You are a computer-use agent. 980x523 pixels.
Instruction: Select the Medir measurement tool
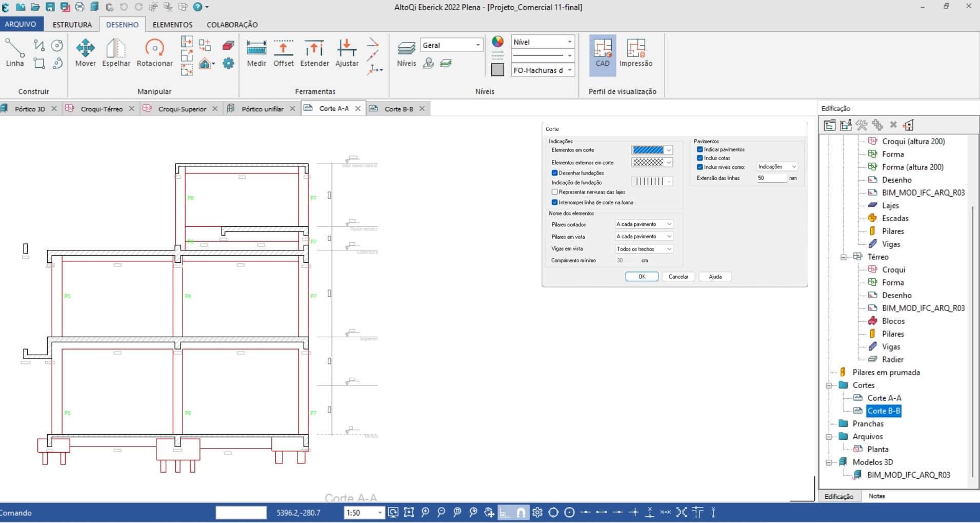coord(256,53)
